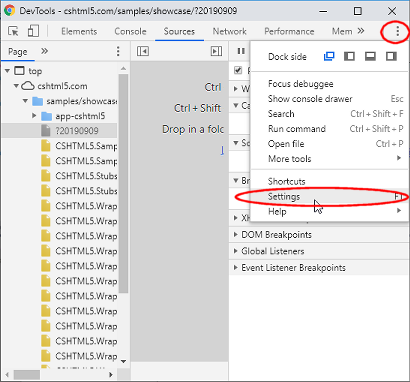Switch to the Console tab

tap(130, 31)
